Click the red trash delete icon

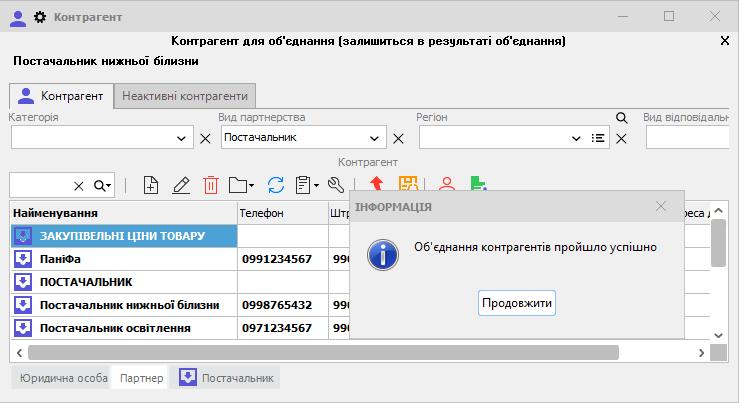tap(211, 185)
